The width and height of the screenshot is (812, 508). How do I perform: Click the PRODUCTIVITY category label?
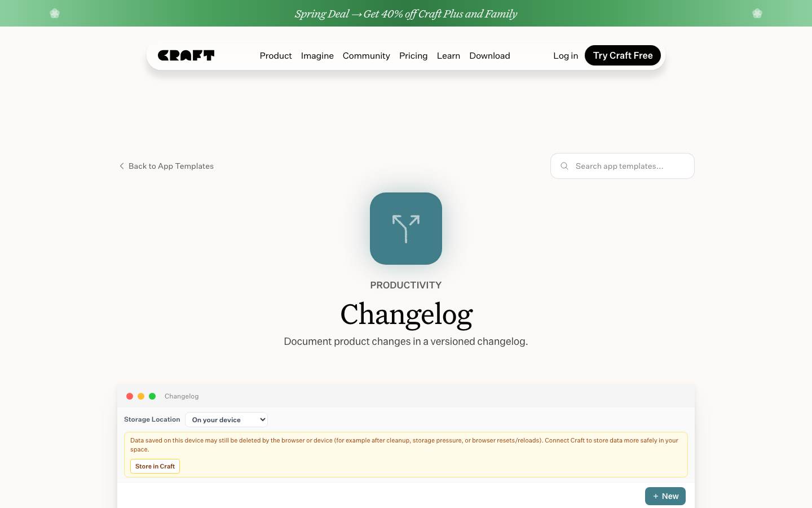click(406, 285)
